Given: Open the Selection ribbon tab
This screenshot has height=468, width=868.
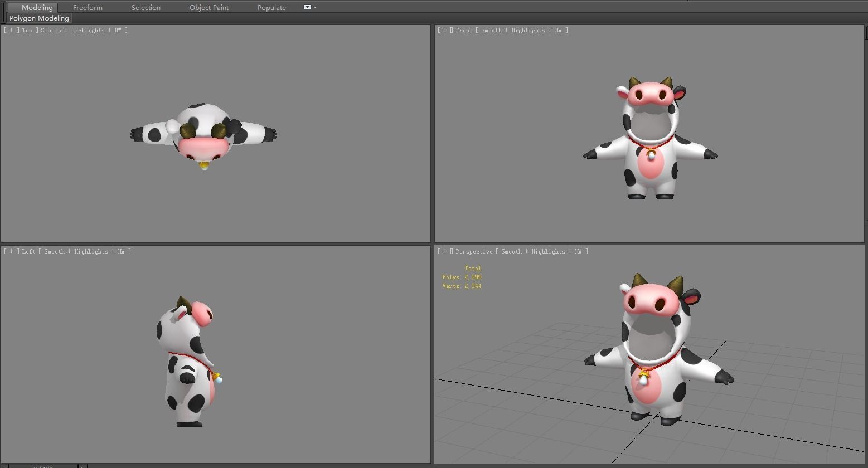Looking at the screenshot, I should coord(146,7).
